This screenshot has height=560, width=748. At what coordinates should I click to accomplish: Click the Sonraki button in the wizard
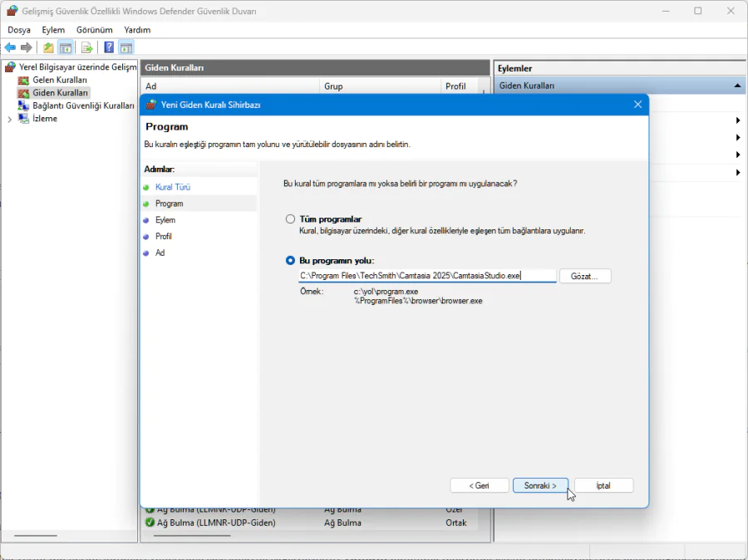(540, 485)
